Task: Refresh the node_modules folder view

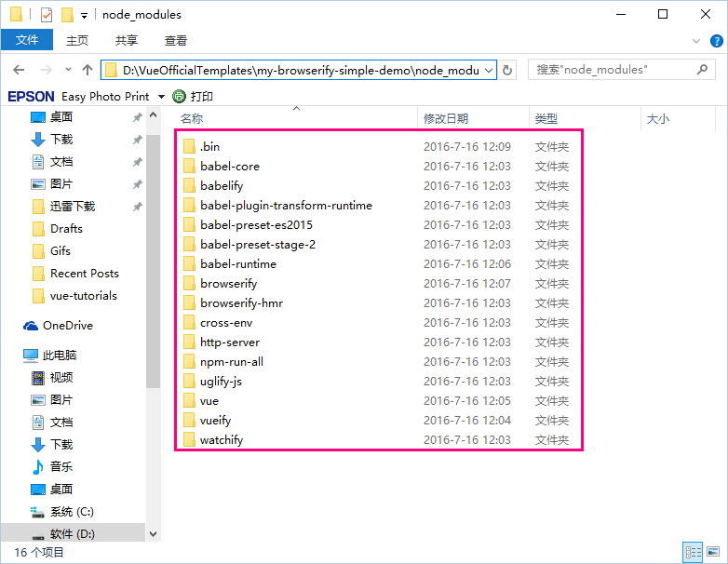Action: coord(507,70)
